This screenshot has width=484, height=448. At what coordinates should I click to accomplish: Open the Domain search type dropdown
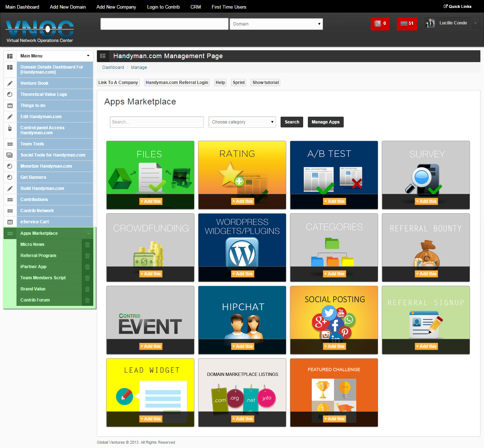(276, 24)
